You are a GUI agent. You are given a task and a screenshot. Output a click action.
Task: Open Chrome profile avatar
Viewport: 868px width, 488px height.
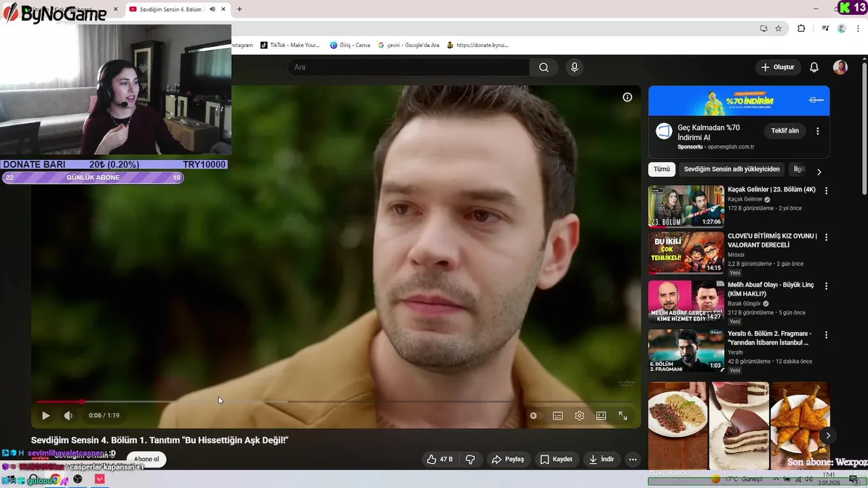[x=842, y=28]
